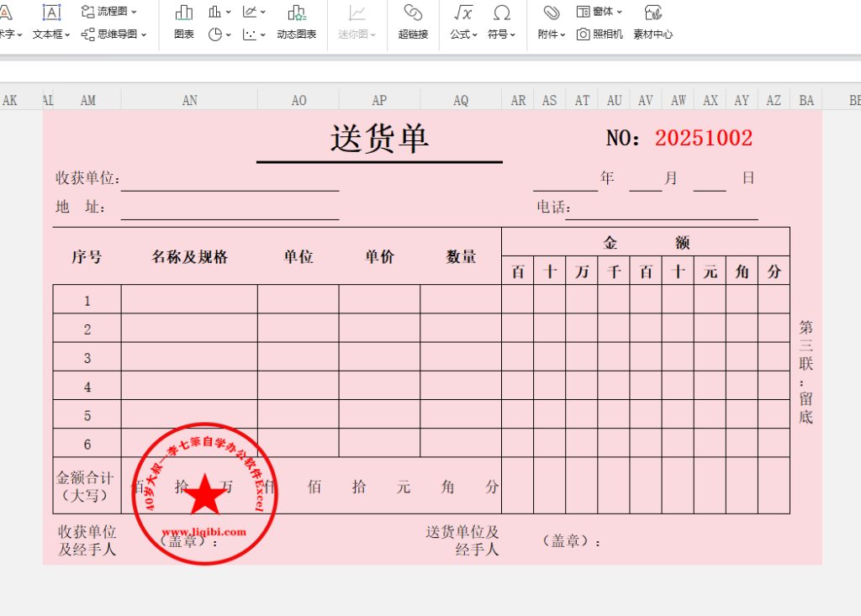The height and width of the screenshot is (616, 861).
Task: Click the 文本框 (Text Box) icon
Action: click(x=51, y=14)
